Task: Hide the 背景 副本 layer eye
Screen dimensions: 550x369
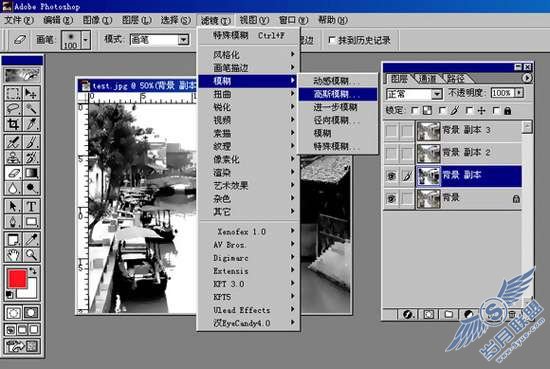Action: click(x=391, y=175)
